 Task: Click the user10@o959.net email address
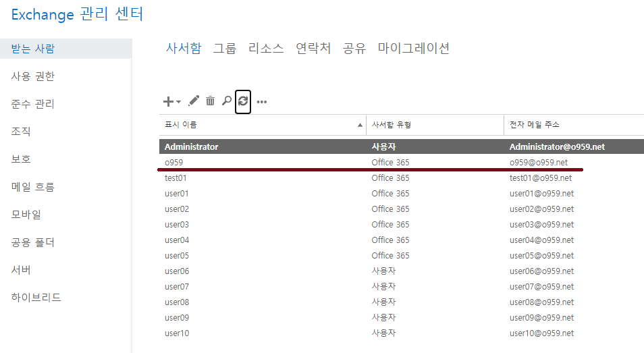(542, 333)
